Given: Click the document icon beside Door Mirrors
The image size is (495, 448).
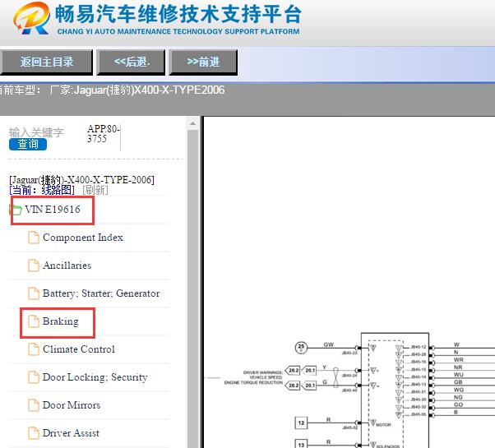Looking at the screenshot, I should (x=34, y=405).
